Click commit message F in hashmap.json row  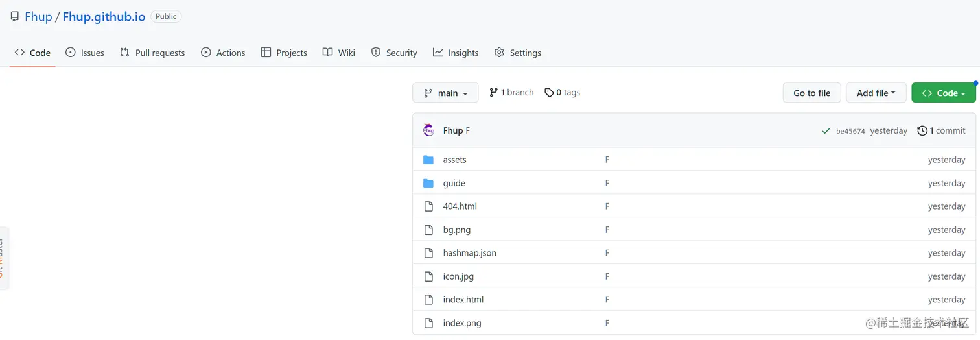pyautogui.click(x=607, y=253)
